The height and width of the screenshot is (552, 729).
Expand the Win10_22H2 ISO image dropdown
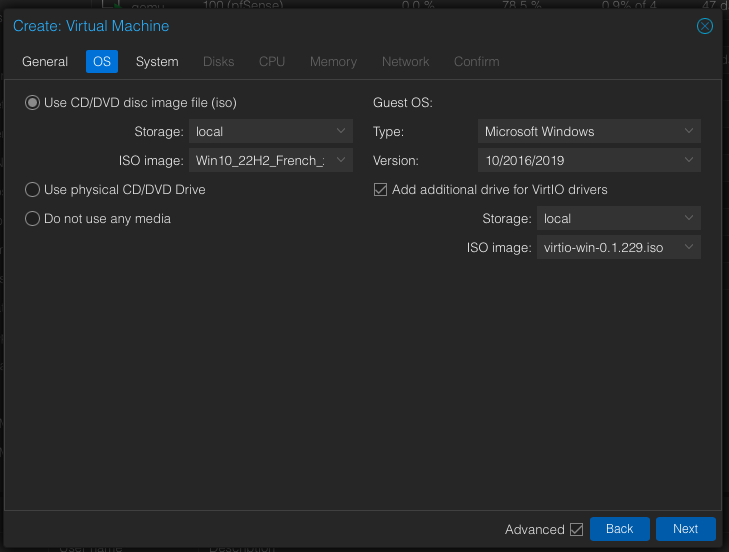pos(341,160)
